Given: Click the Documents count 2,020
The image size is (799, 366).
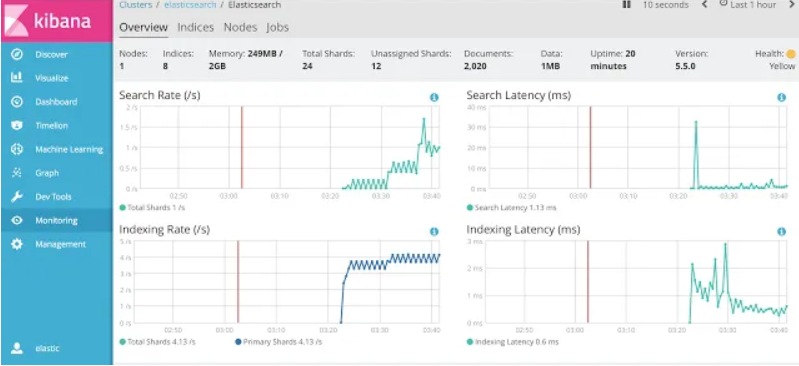Looking at the screenshot, I should pos(475,66).
